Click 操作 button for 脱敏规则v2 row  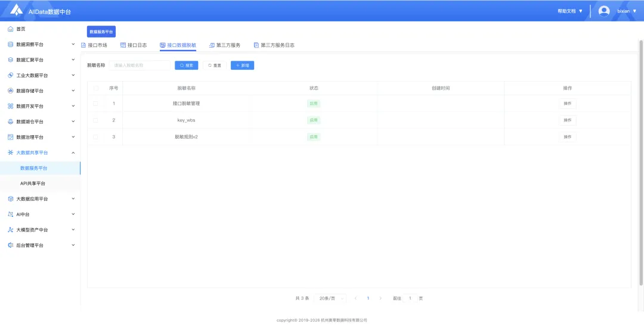(x=567, y=137)
